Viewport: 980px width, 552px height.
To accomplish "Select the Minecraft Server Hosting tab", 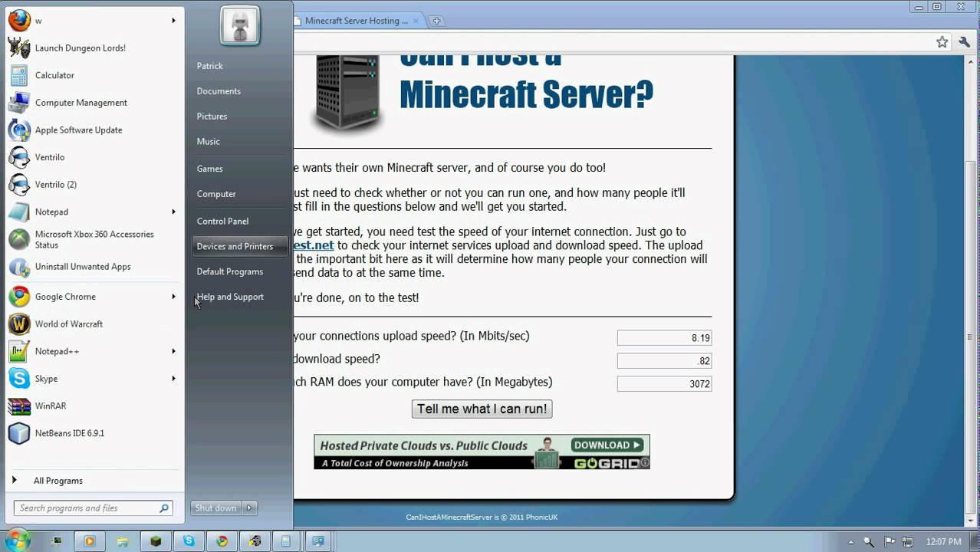I will pos(357,21).
